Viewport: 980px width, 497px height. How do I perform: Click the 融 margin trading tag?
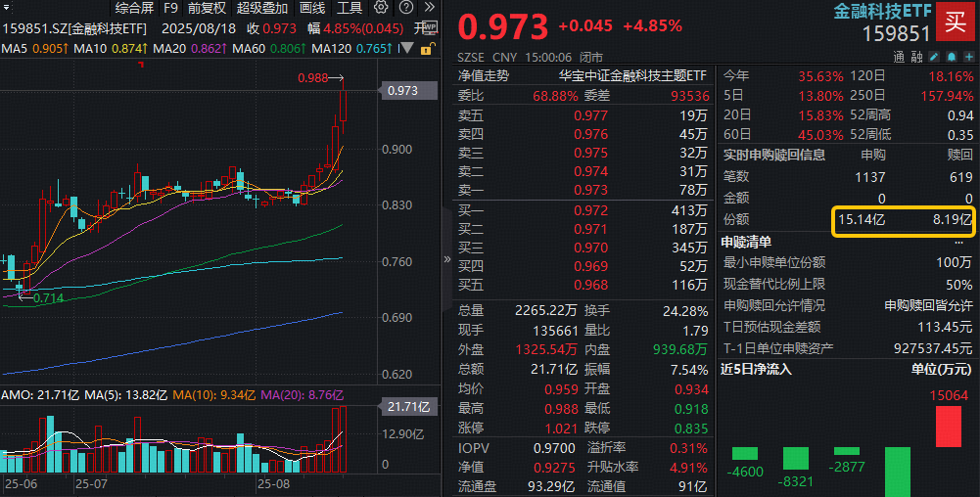[916, 58]
